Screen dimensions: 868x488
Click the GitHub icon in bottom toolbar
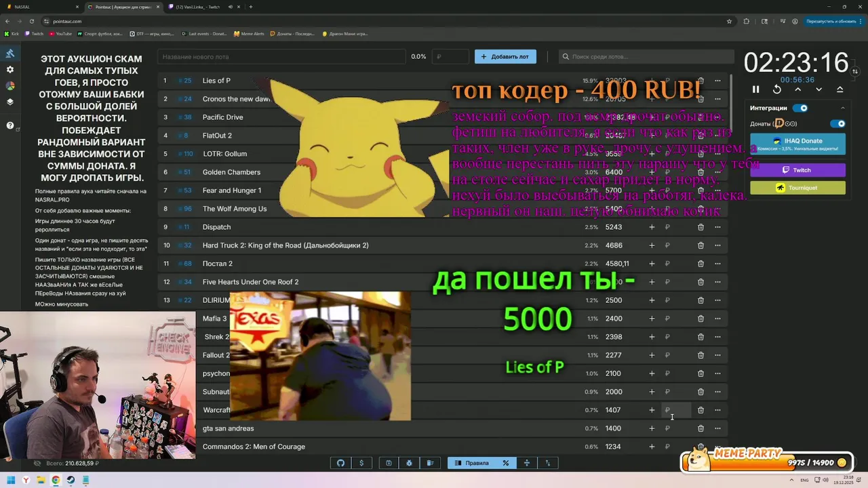[x=341, y=463]
